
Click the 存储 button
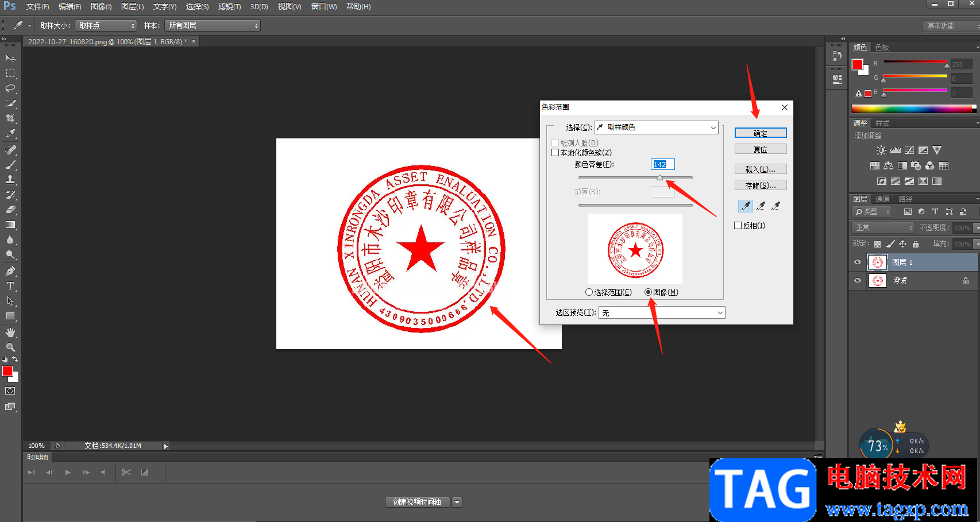761,185
